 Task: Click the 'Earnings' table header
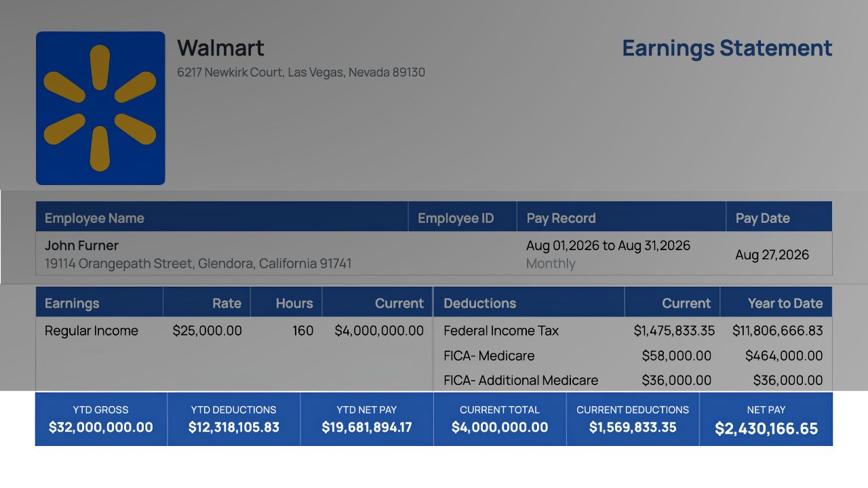72,303
